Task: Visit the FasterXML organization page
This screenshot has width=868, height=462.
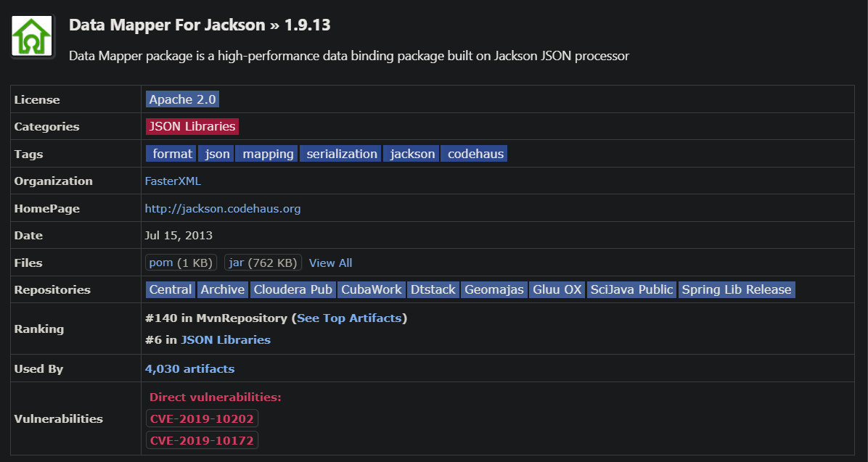Action: (172, 181)
